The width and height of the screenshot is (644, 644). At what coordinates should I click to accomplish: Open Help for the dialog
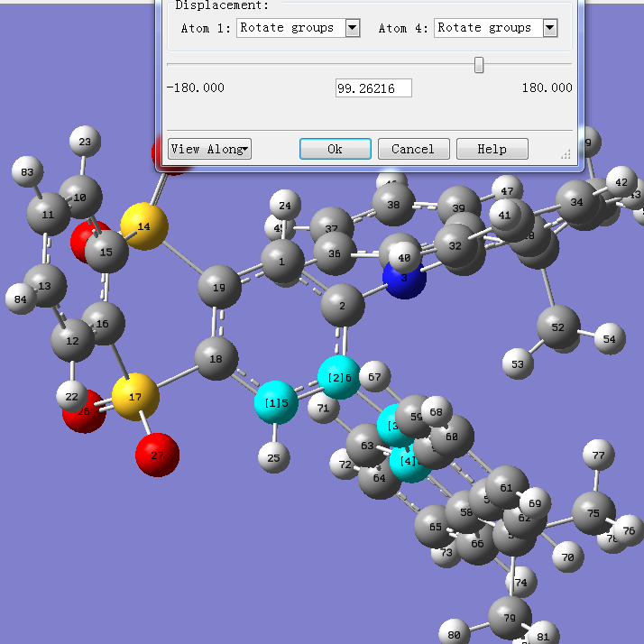point(492,149)
